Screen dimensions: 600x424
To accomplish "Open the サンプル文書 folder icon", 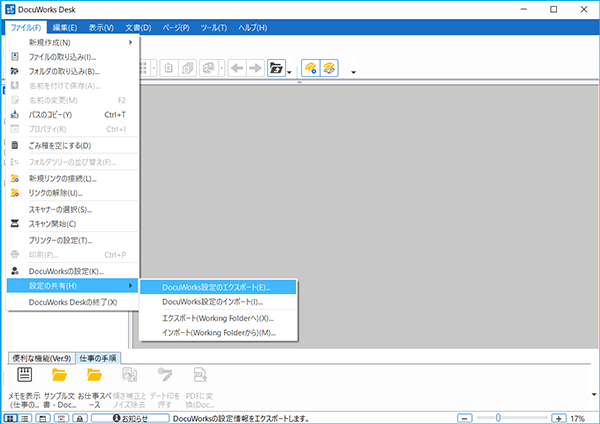I will click(59, 375).
